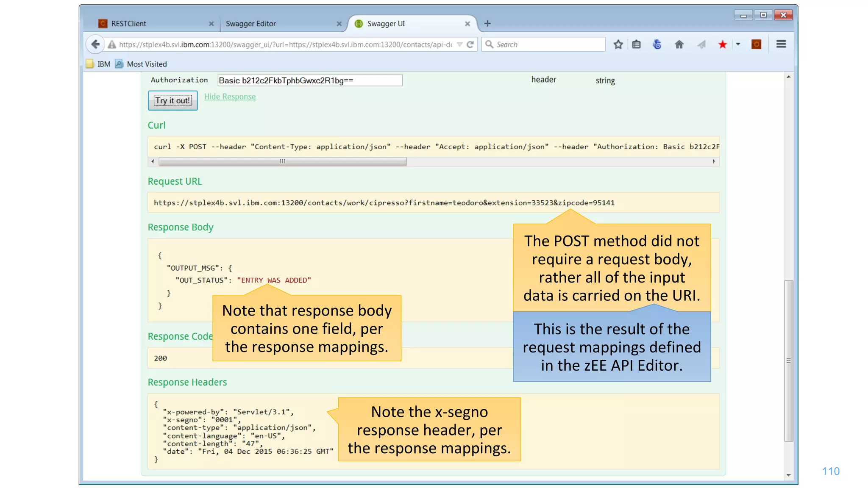This screenshot has width=868, height=488.
Task: Click the blue swirl extension icon
Action: (657, 44)
